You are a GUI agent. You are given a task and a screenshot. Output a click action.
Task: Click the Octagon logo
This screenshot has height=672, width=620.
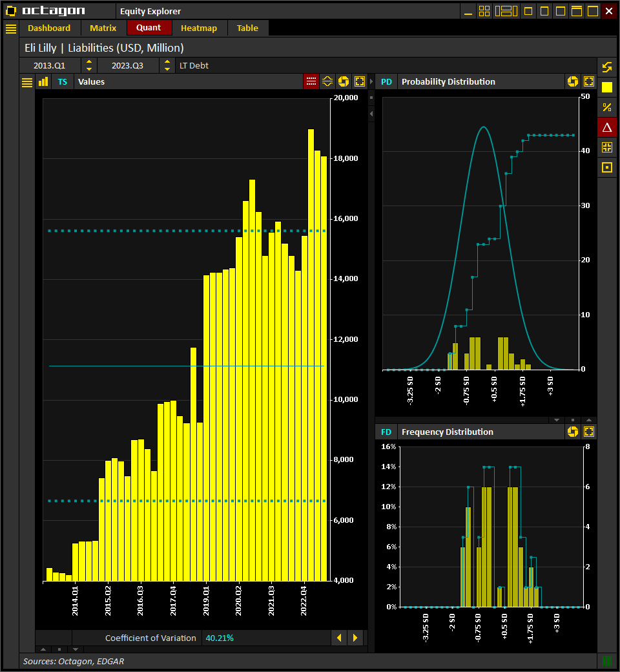point(45,11)
